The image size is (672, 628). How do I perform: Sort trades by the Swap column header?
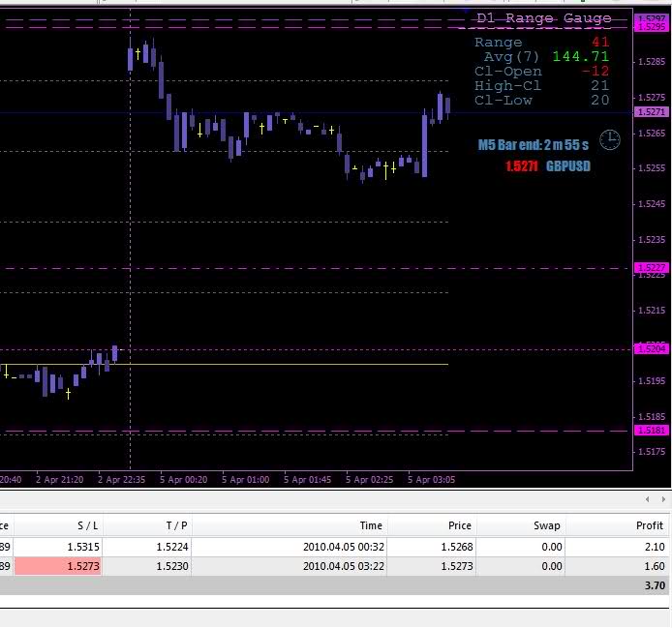coord(521,525)
